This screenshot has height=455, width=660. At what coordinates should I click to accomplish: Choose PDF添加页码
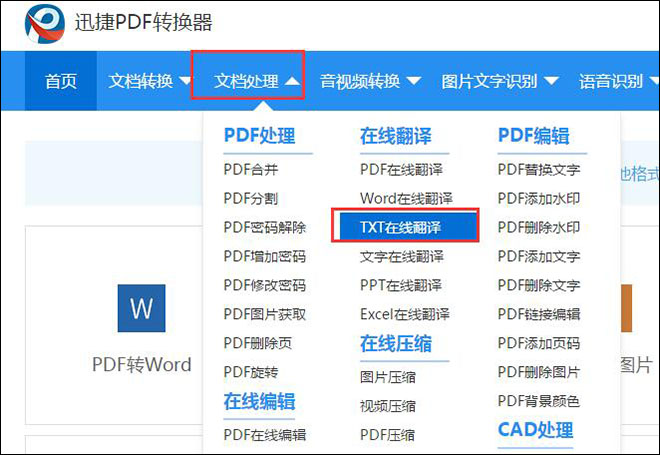pos(539,343)
